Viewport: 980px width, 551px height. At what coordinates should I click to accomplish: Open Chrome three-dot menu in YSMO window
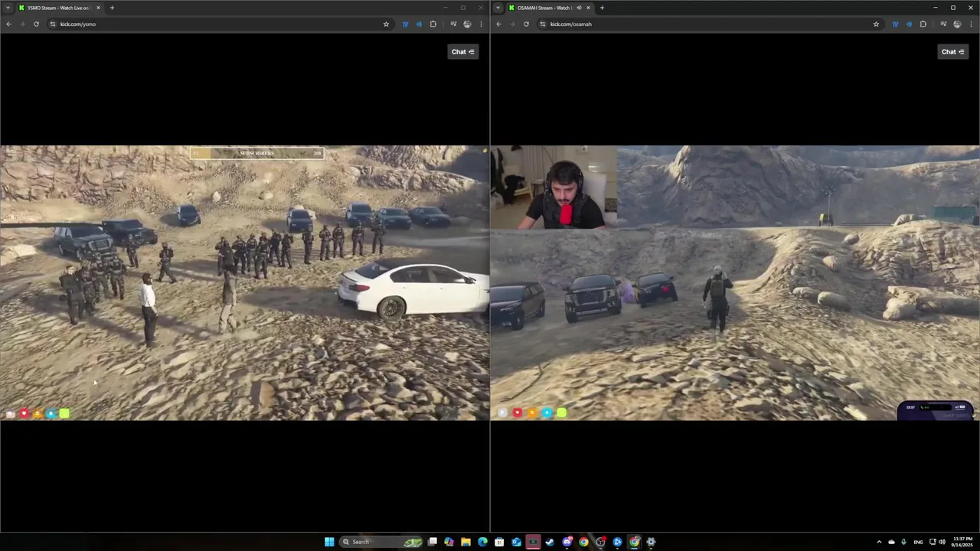(481, 24)
